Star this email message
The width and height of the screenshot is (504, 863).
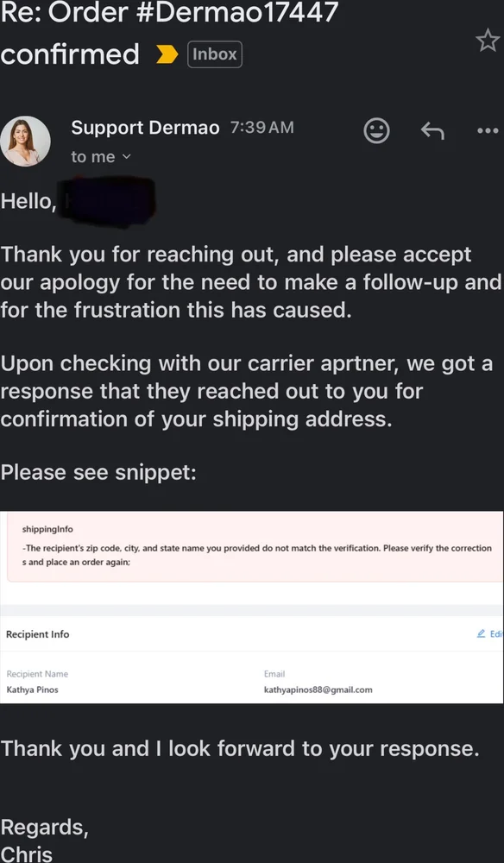pyautogui.click(x=488, y=41)
